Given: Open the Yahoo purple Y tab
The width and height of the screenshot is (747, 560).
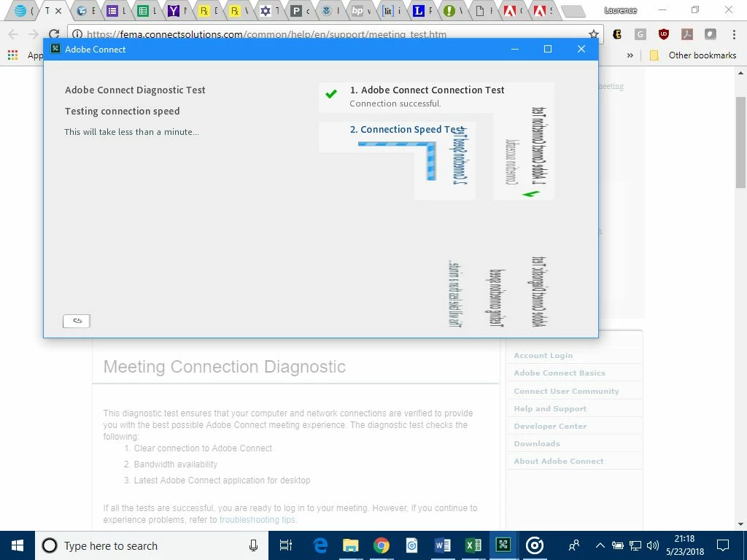Looking at the screenshot, I should tap(174, 10).
